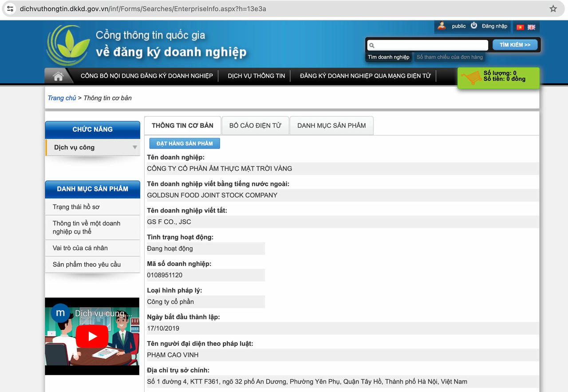Play the embedded YouTube video
Viewport: 568px width, 392px height.
pos(92,336)
